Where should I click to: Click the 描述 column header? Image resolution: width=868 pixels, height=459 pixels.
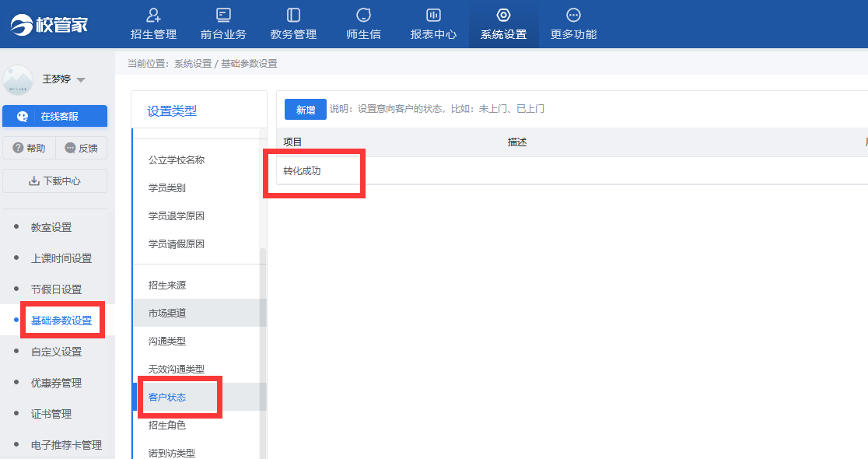tap(516, 142)
